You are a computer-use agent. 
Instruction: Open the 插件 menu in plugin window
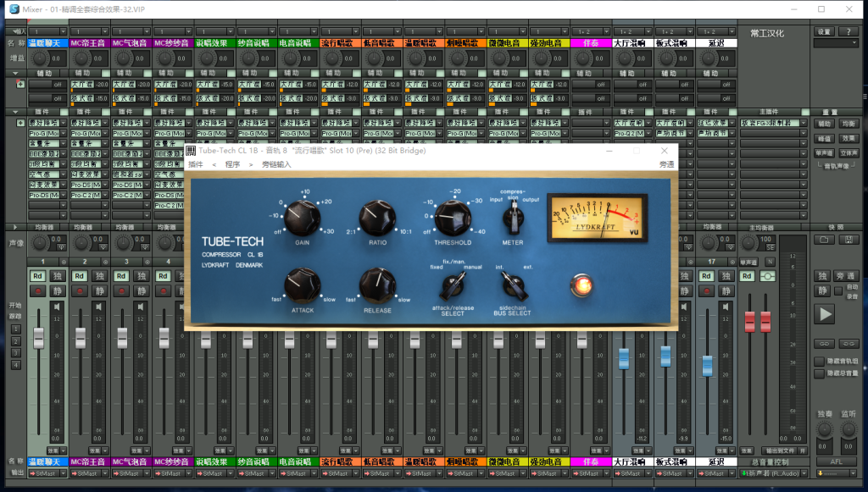tap(196, 164)
